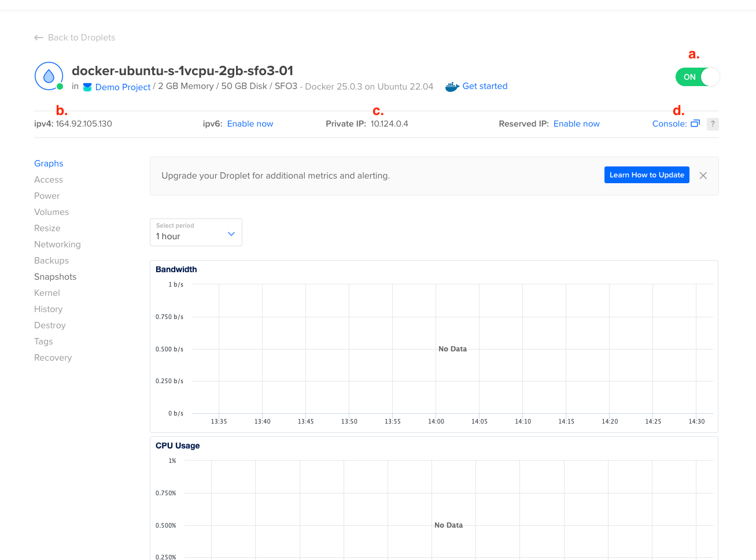Viewport: 756px width, 560px height.
Task: Collapse the upgrade banner with the X
Action: coord(703,175)
